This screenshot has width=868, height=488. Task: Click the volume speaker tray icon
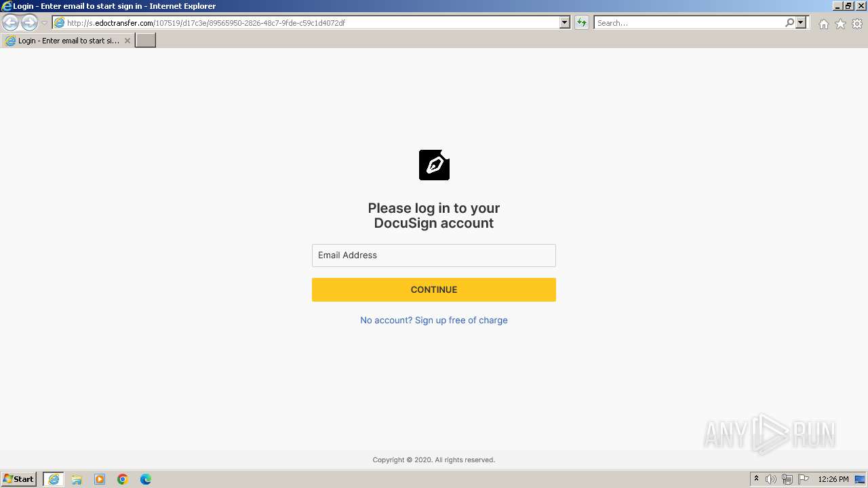[771, 479]
